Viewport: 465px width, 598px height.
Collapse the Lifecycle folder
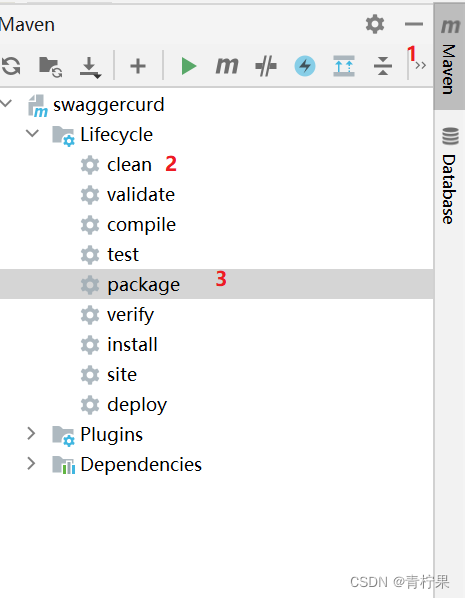32,133
